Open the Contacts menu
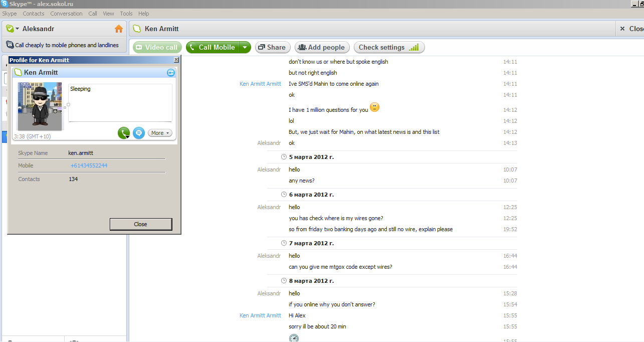Image resolution: width=644 pixels, height=342 pixels. coord(34,14)
